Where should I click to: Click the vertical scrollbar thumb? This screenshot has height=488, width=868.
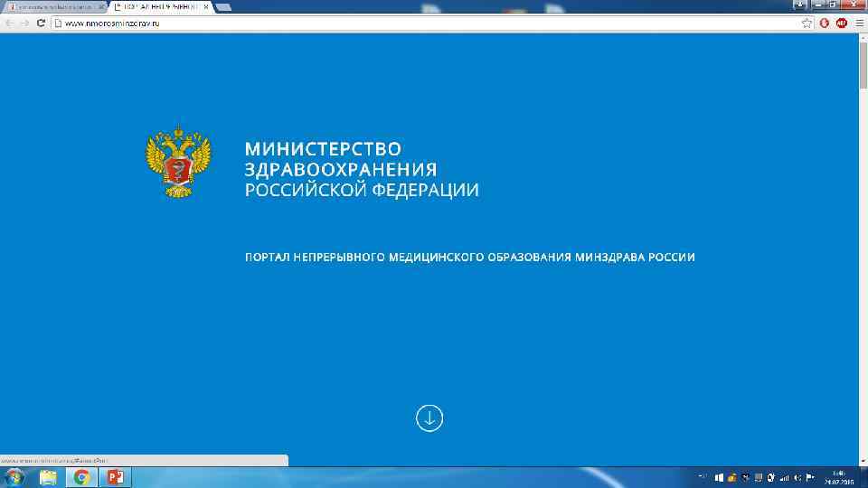pyautogui.click(x=863, y=65)
